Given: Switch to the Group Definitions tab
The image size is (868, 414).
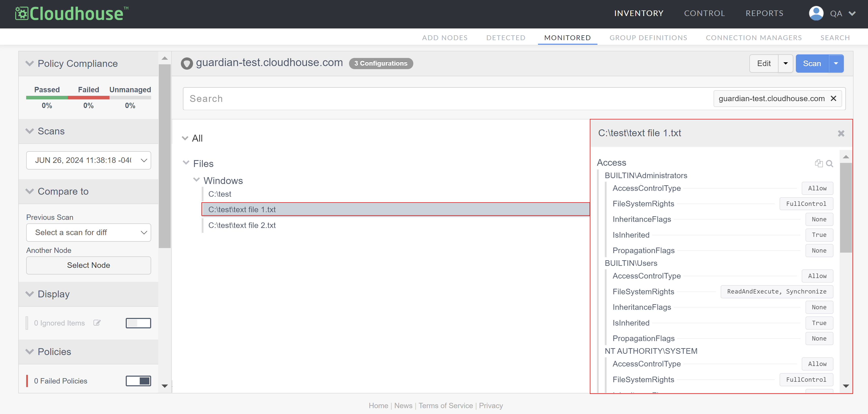Looking at the screenshot, I should pos(648,37).
